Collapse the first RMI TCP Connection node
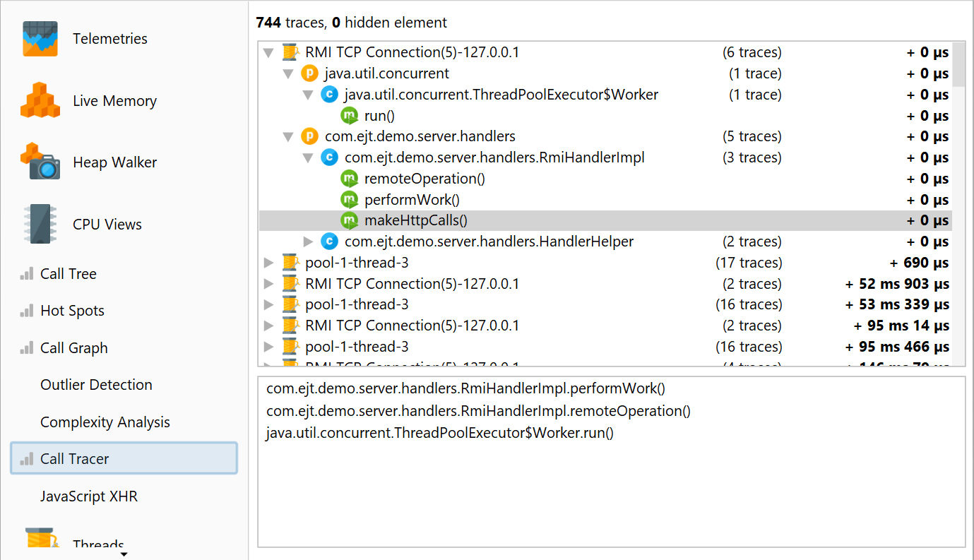This screenshot has height=560, width=974. pyautogui.click(x=268, y=52)
